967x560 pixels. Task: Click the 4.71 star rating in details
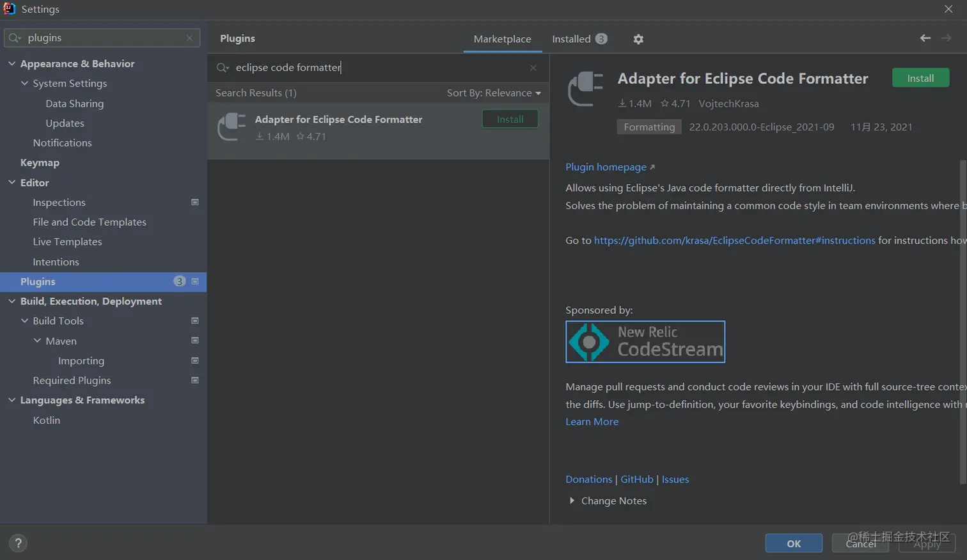[675, 104]
